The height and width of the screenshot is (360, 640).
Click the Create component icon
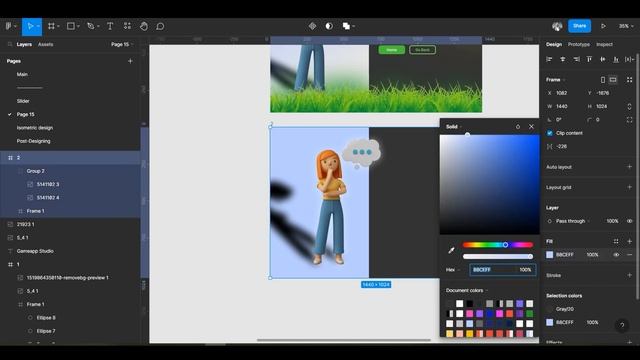point(312,26)
